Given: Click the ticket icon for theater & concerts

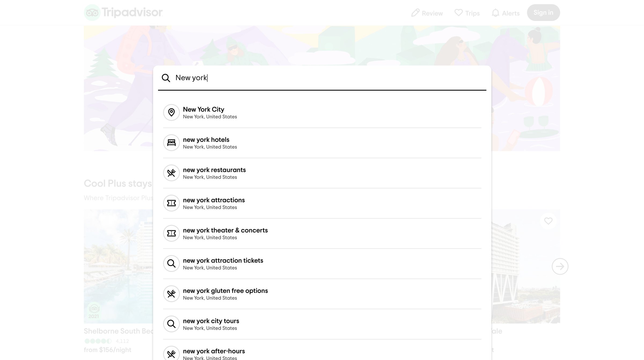Looking at the screenshot, I should pos(171,233).
